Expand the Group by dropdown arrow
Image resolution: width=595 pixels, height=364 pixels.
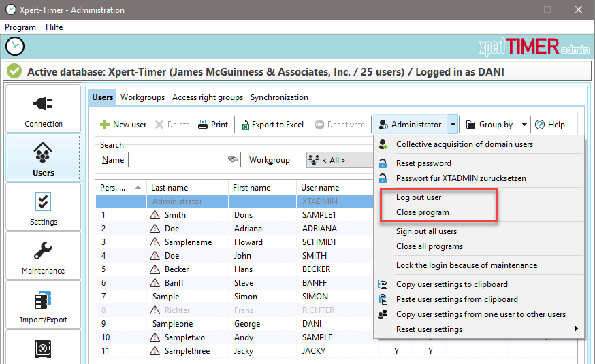click(524, 125)
